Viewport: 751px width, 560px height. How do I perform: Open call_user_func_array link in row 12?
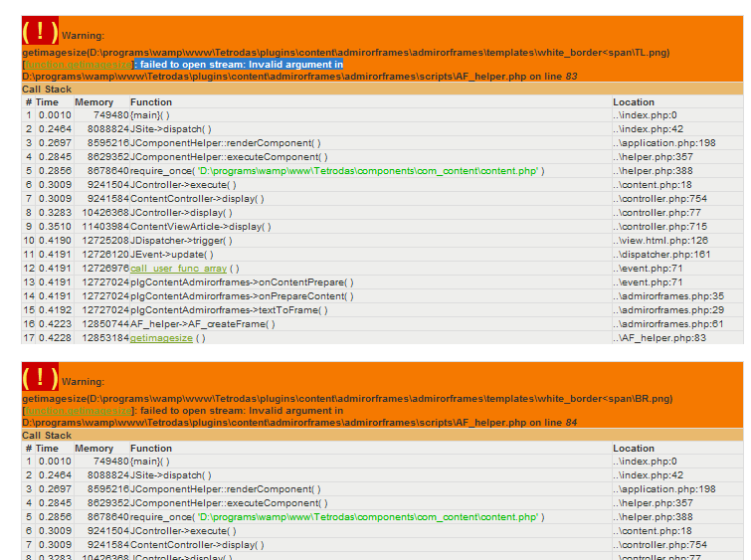coord(179,269)
